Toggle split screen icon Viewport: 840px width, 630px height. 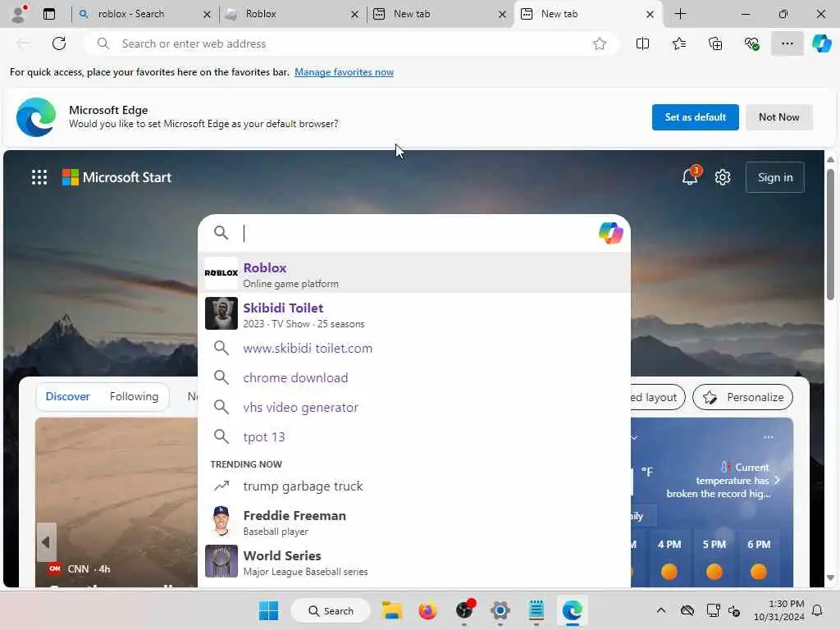tap(642, 43)
